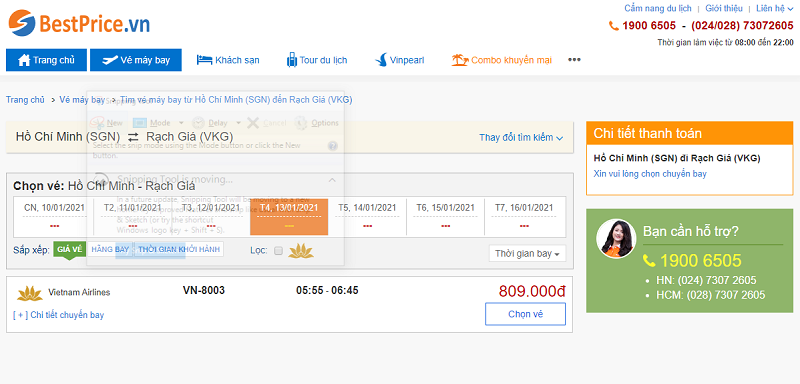800x384 pixels.
Task: Click Snipping Tool help icon
Action: 333,146
